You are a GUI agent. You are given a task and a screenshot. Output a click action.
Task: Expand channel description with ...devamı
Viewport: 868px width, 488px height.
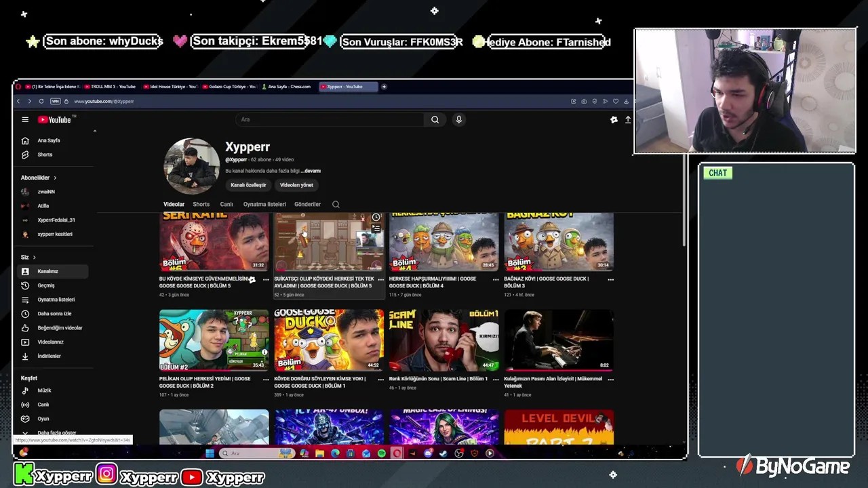click(311, 171)
